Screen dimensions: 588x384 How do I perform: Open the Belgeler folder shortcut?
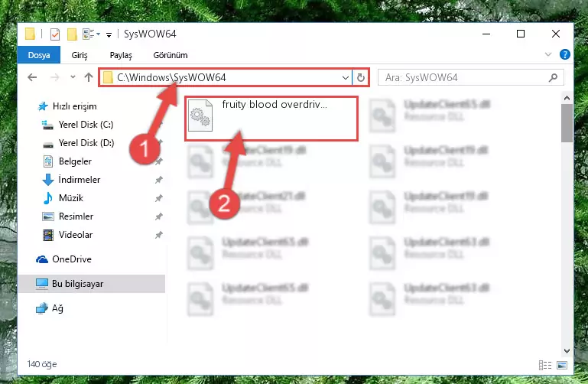75,161
